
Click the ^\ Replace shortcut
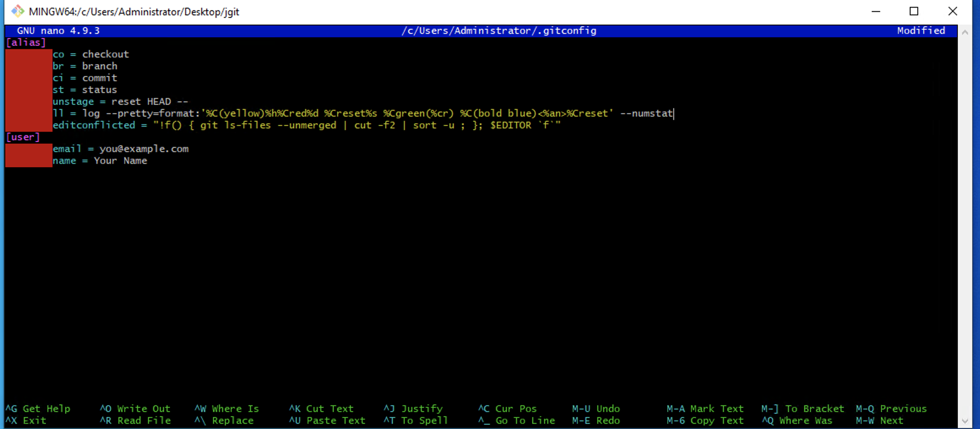coord(224,421)
